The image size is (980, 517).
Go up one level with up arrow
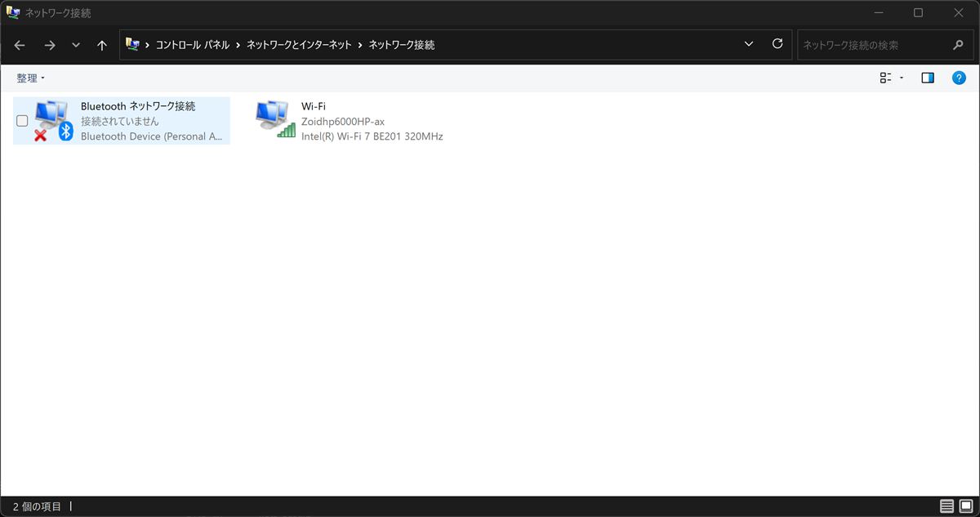(101, 45)
